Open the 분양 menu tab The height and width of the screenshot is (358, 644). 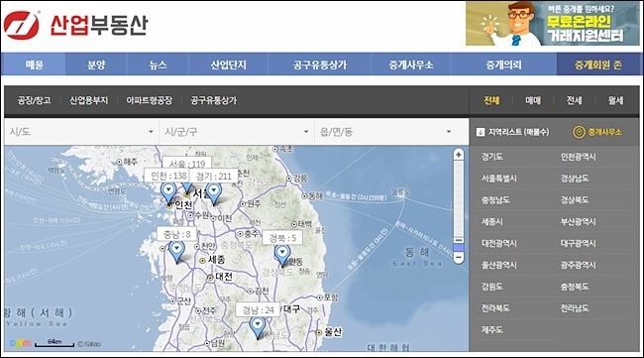96,64
